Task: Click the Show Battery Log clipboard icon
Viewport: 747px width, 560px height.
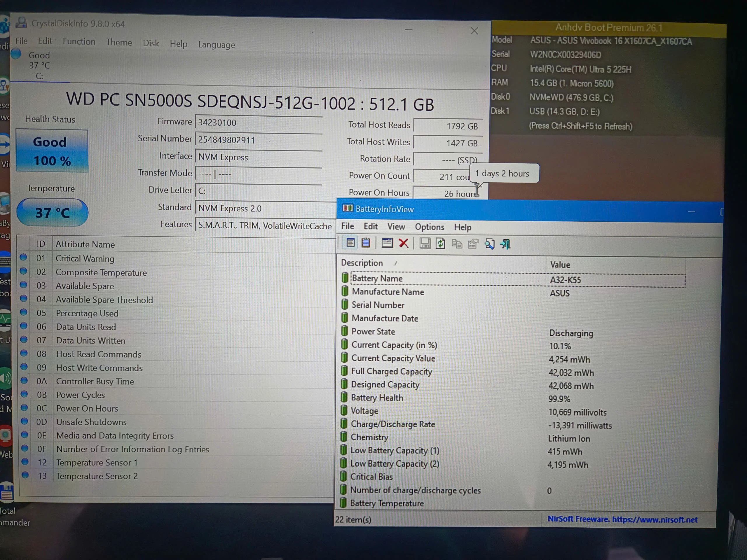Action: [366, 243]
